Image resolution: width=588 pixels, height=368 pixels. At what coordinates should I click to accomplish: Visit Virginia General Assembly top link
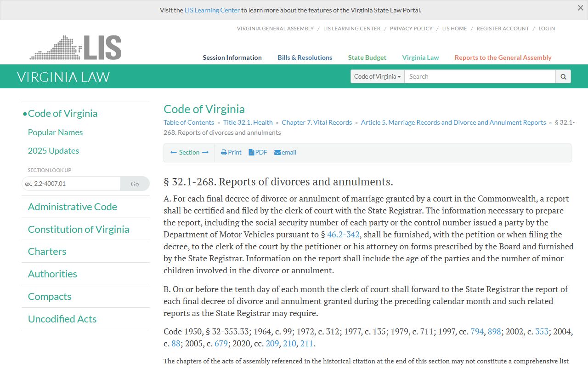[275, 29]
